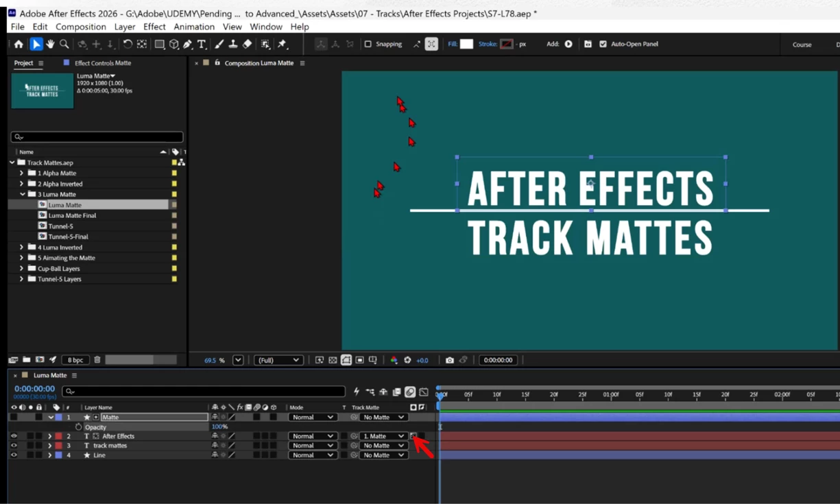840x504 pixels.
Task: Hide the track mattes layer
Action: coord(14,446)
